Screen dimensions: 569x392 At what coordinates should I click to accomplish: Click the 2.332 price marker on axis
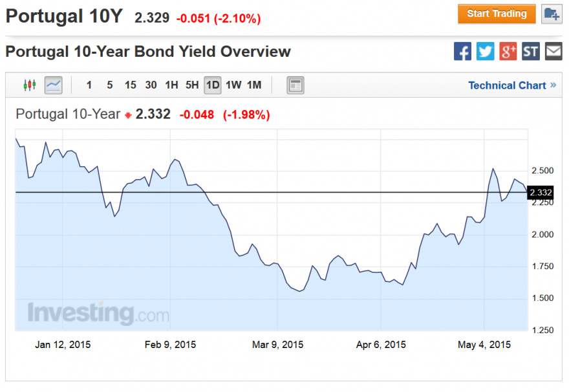pos(541,192)
